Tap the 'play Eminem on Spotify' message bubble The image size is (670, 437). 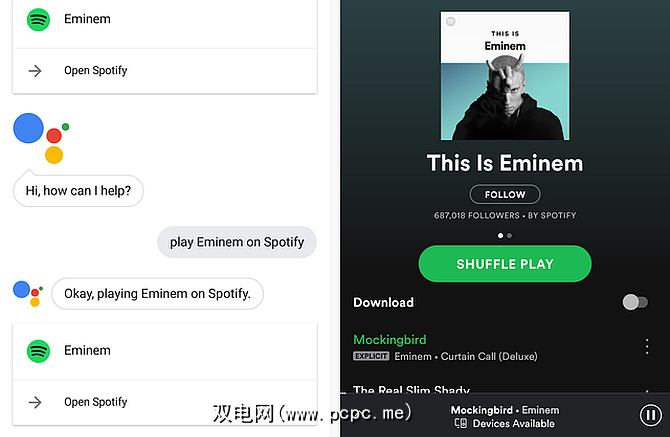click(237, 242)
